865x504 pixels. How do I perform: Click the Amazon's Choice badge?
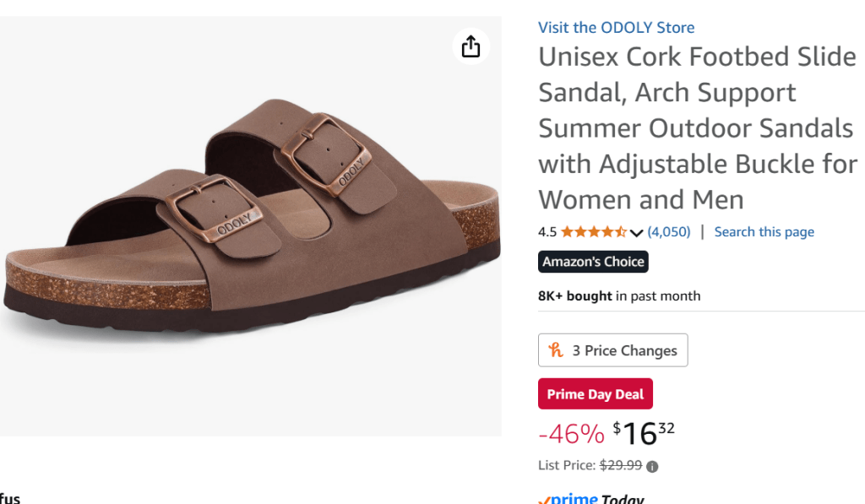coord(593,262)
